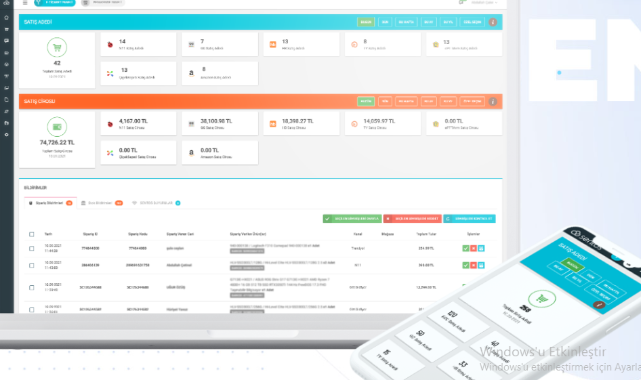
Task: Select green Bugün filter in Satış Adedi header
Action: pyautogui.click(x=366, y=22)
